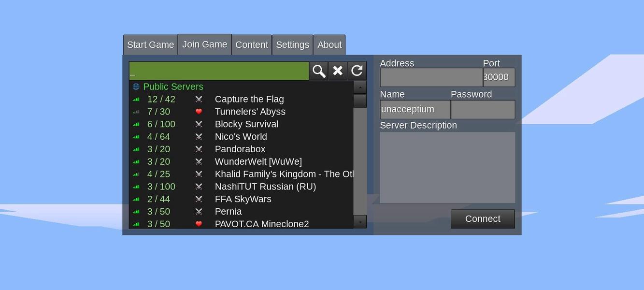Screen dimensions: 644x290
Task: Click into the Password field
Action: [x=483, y=110]
